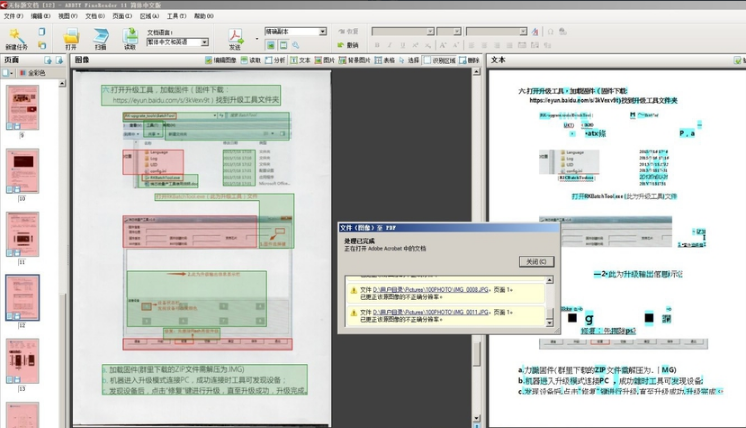Open the 文件 (File) menu
This screenshot has height=428, width=746.
10,16
